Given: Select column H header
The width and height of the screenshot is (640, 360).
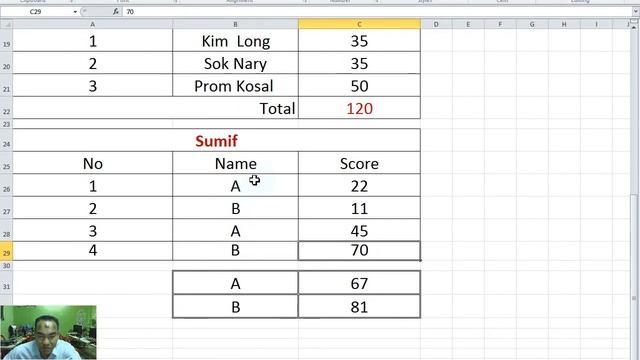Looking at the screenshot, I should pyautogui.click(x=564, y=24).
